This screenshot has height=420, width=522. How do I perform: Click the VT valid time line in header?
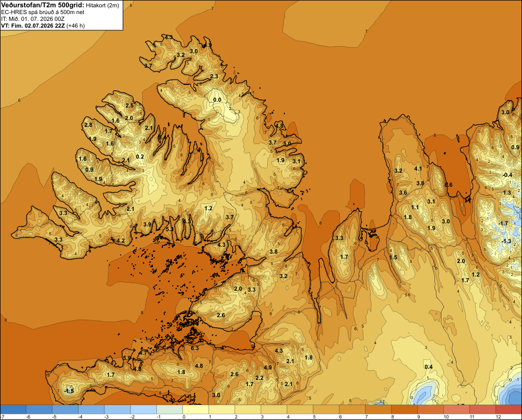coord(43,26)
